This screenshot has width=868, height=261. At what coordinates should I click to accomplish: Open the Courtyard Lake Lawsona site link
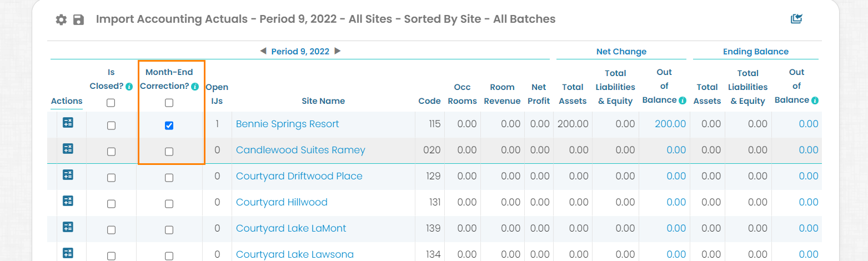coord(295,254)
